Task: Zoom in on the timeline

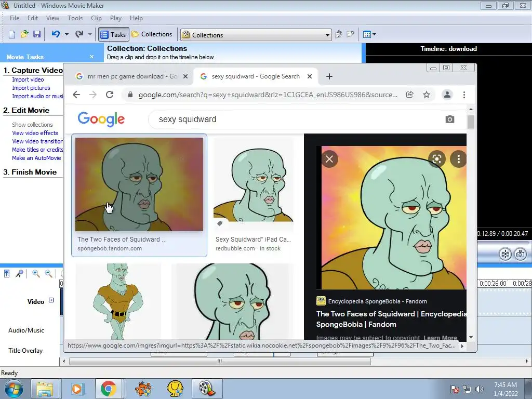Action: 36,273
